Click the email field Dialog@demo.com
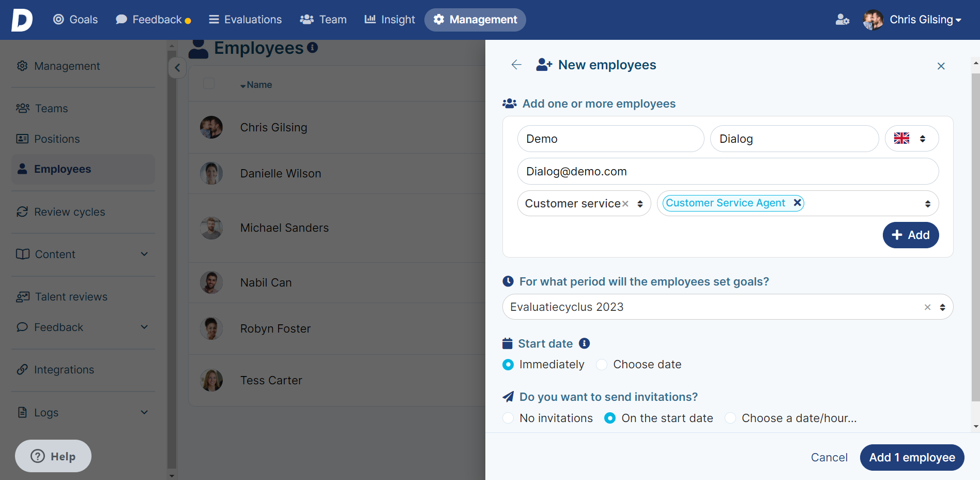The width and height of the screenshot is (980, 480). (x=728, y=171)
